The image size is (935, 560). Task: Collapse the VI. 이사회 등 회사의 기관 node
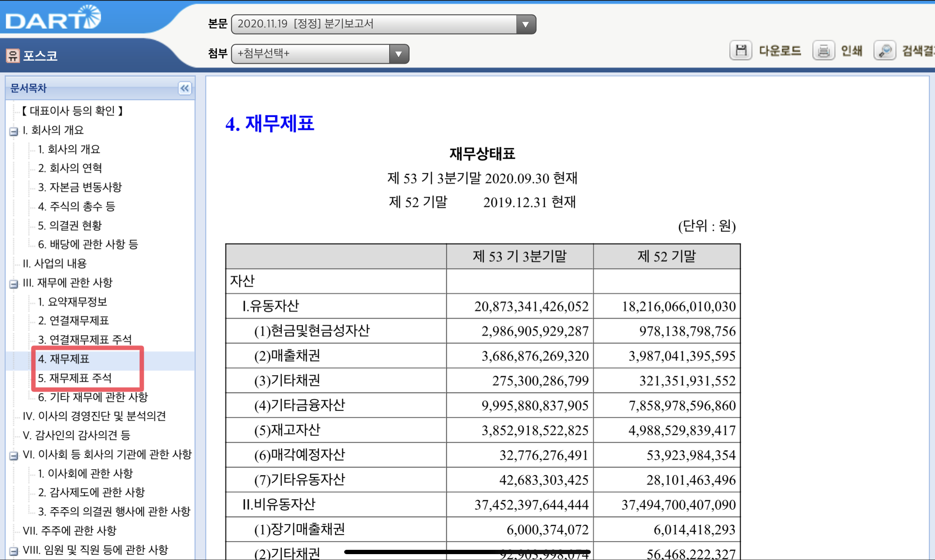(14, 455)
